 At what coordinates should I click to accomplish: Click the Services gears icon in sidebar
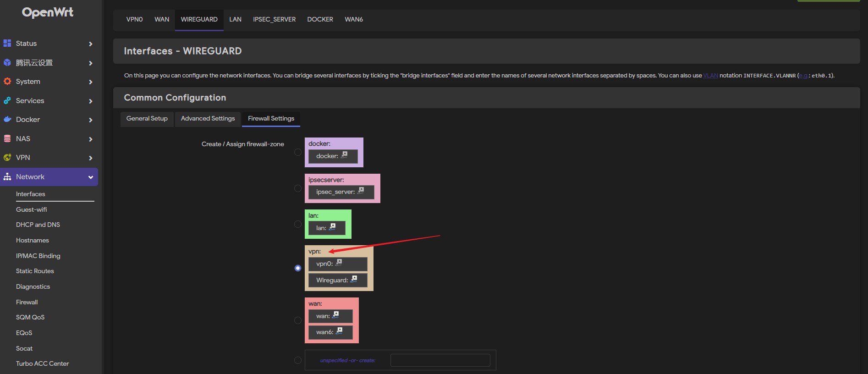point(7,100)
